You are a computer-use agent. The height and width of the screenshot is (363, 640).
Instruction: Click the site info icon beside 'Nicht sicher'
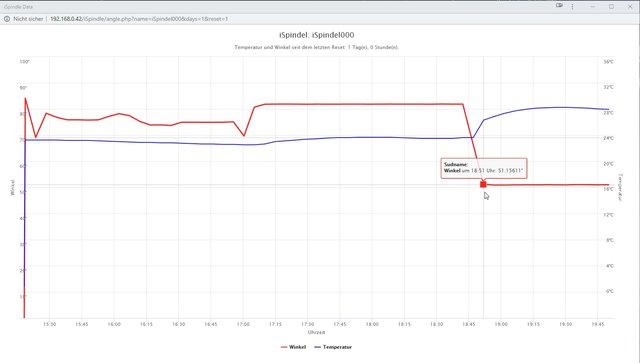pos(7,19)
